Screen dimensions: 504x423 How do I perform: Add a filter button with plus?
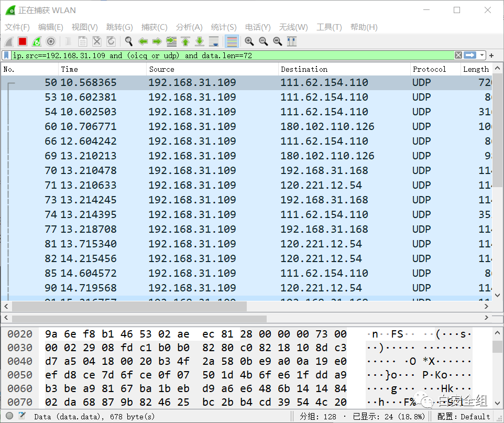tap(491, 56)
